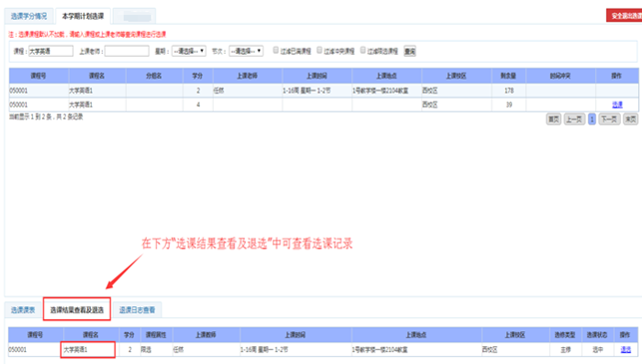Image resolution: width=642 pixels, height=364 pixels.
Task: Click the red 安全退出选课 button
Action: [x=625, y=16]
